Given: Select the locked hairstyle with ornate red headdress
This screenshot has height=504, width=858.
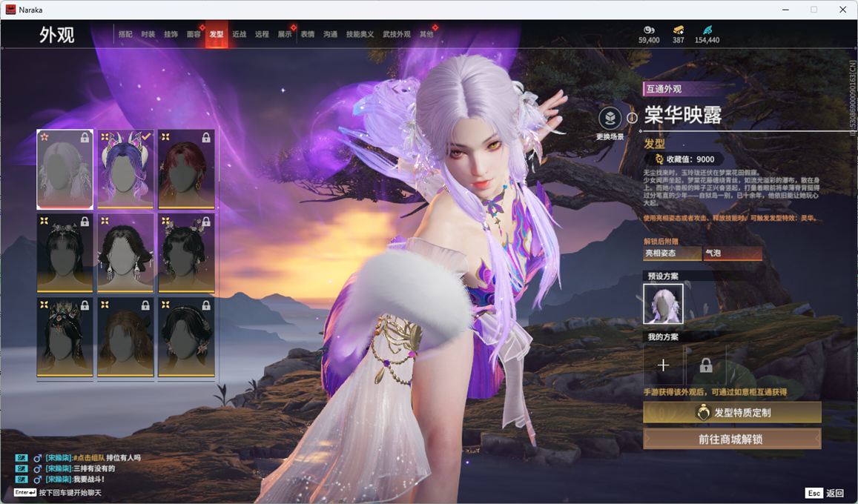Looking at the screenshot, I should (65, 337).
